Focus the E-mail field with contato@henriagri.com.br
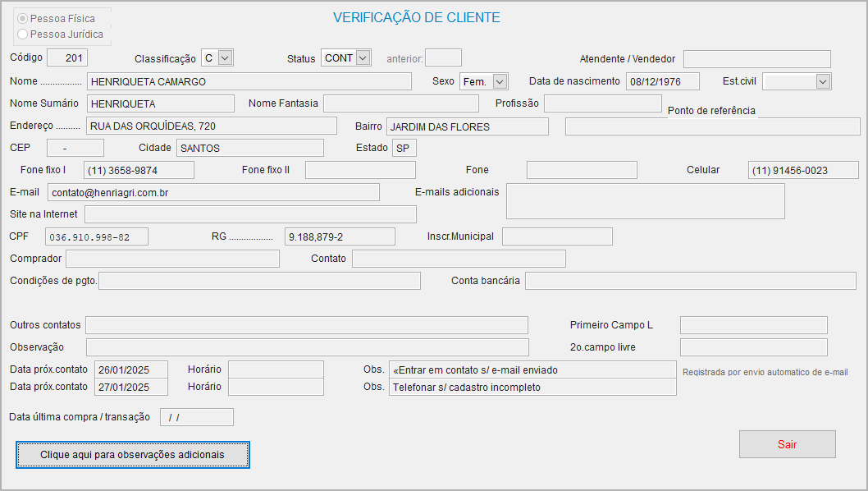The width and height of the screenshot is (868, 491). pos(213,192)
